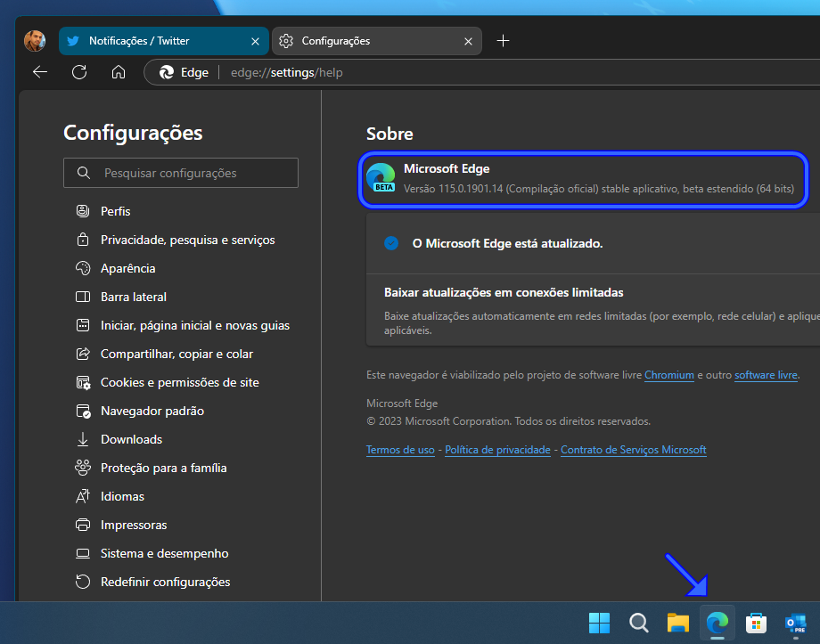
Task: Click the Perfis profile icon
Action: 83,211
